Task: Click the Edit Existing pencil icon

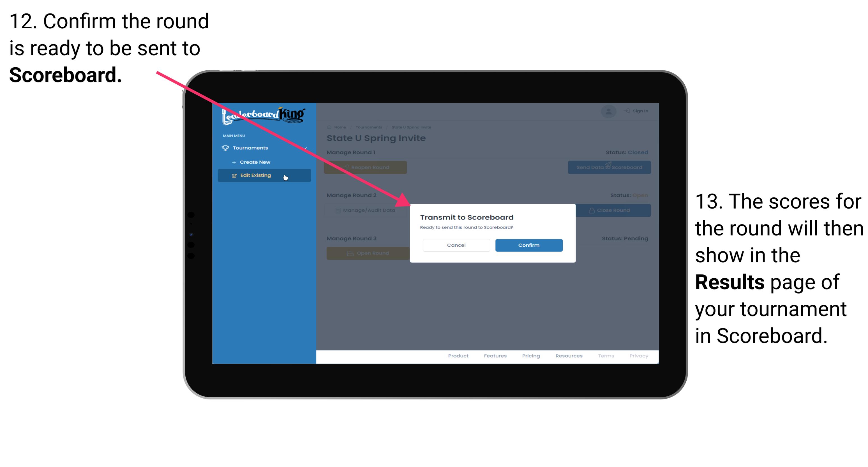Action: (235, 175)
